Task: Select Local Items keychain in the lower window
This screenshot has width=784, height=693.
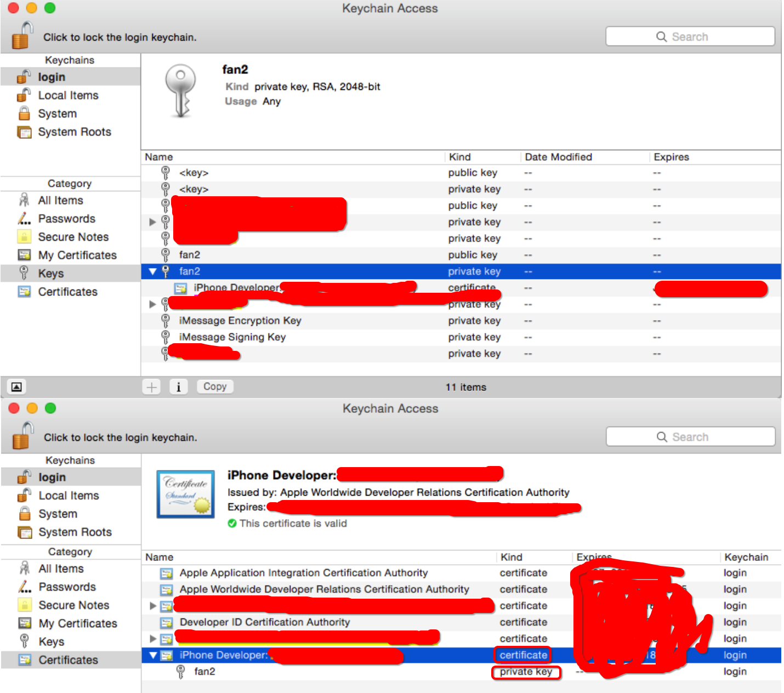Action: (x=71, y=496)
